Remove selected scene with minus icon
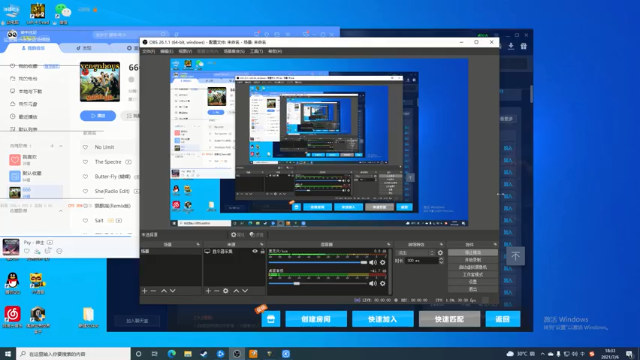 click(x=153, y=291)
